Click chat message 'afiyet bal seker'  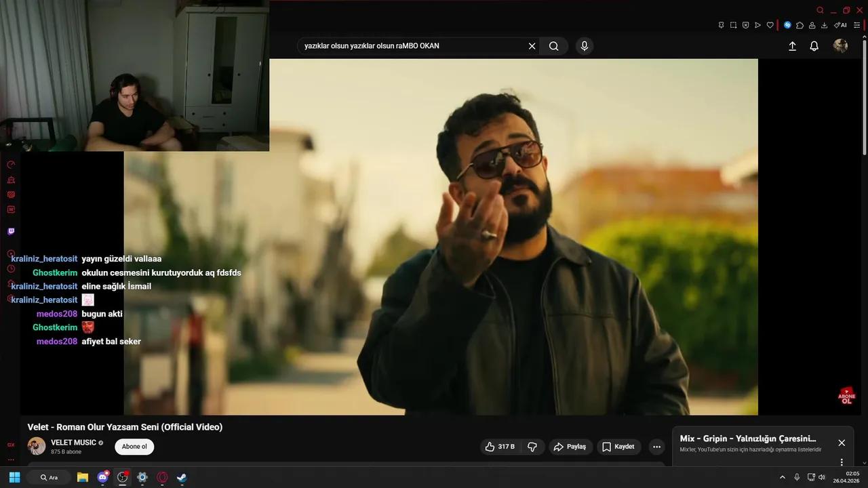pyautogui.click(x=111, y=342)
